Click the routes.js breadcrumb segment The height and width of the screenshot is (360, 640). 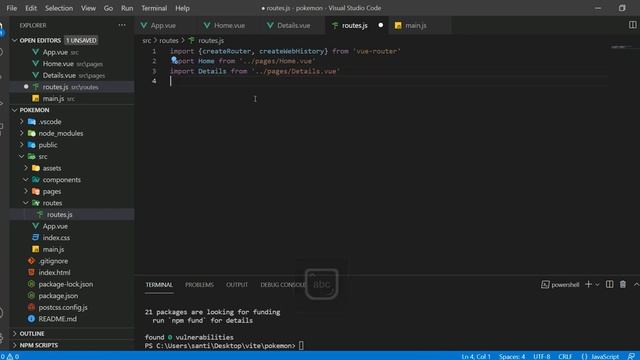[211, 40]
